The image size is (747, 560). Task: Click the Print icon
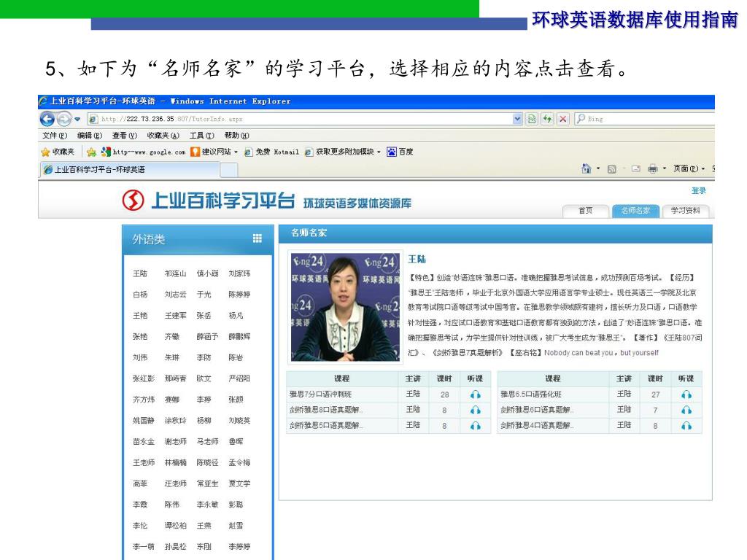pyautogui.click(x=653, y=168)
